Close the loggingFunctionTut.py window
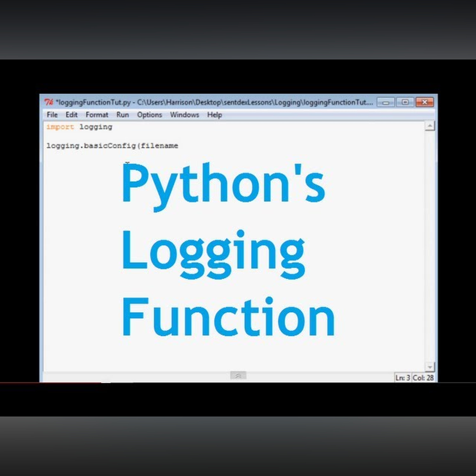 coord(424,102)
